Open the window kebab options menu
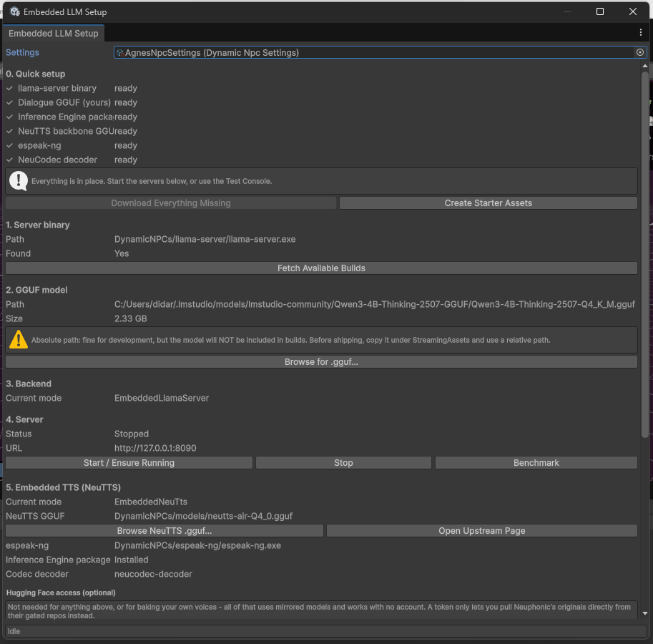653x644 pixels. (641, 32)
